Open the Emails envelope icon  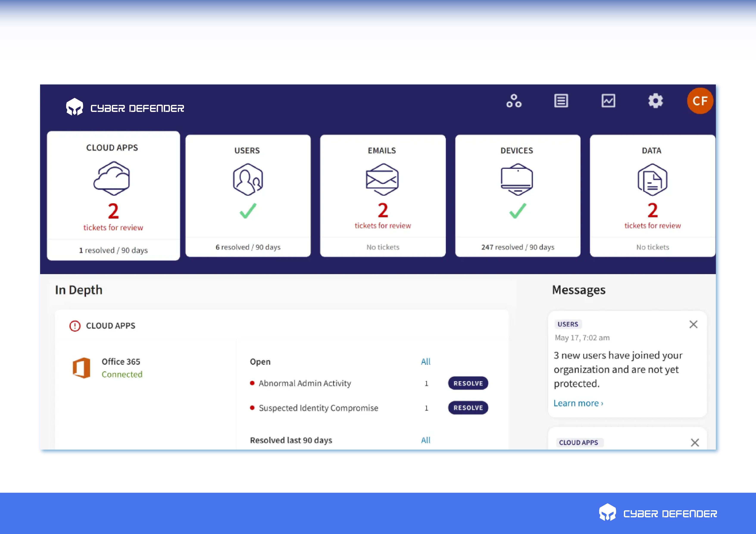(x=382, y=179)
